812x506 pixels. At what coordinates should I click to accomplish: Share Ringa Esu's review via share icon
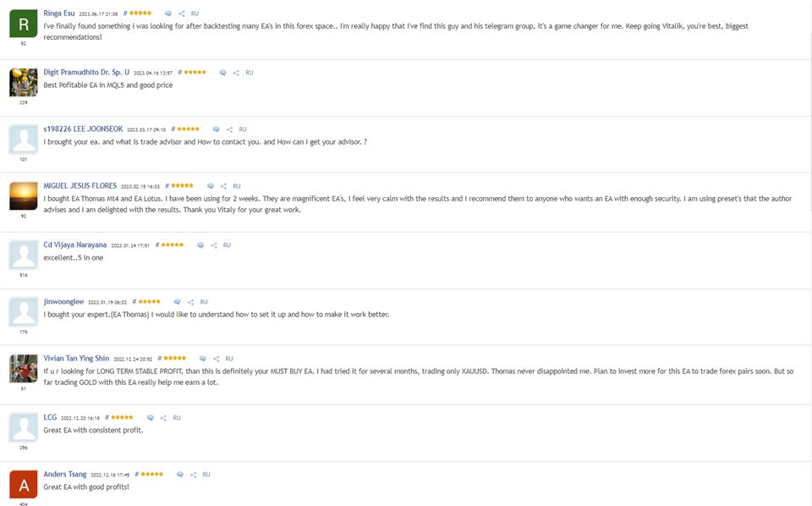181,14
